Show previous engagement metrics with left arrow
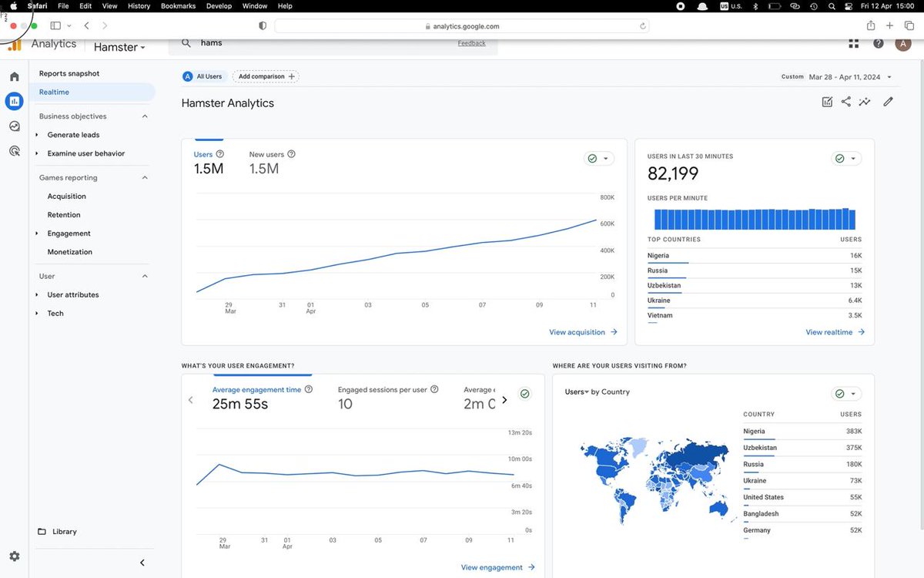 click(191, 400)
